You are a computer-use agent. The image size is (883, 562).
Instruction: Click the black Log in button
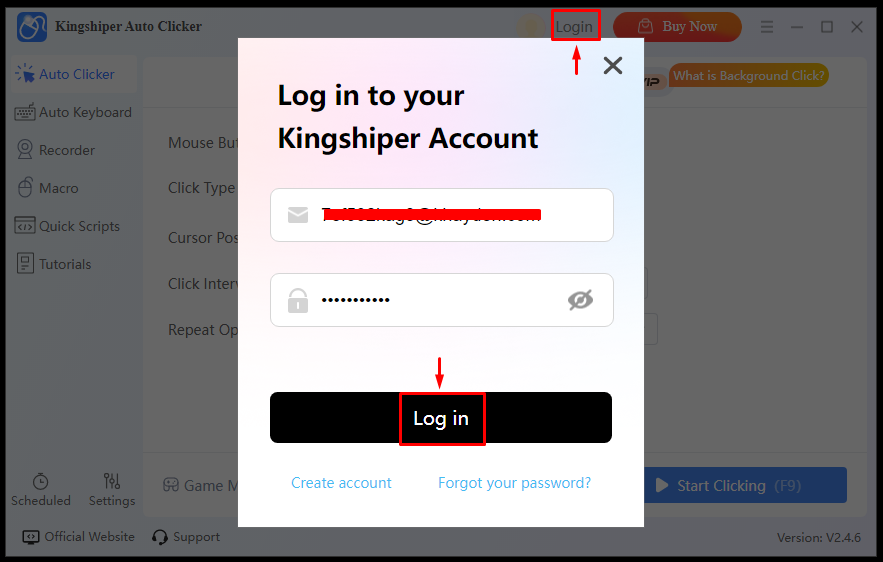[x=441, y=417]
